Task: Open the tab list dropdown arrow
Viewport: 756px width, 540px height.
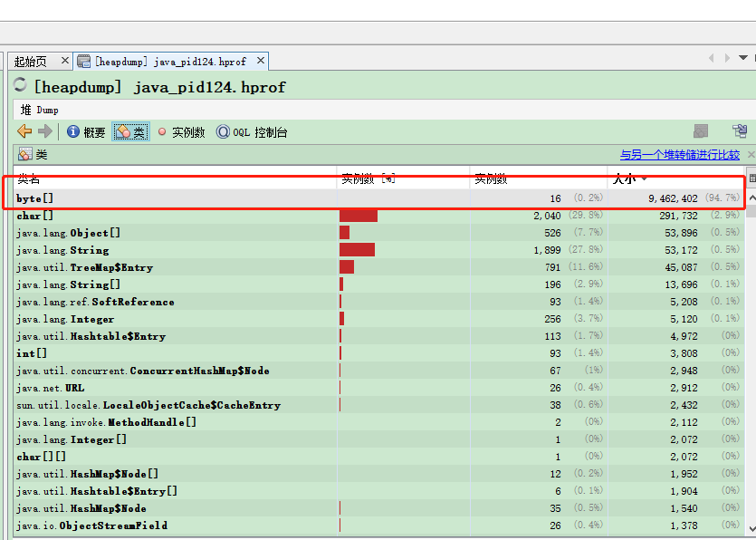Action: point(743,58)
